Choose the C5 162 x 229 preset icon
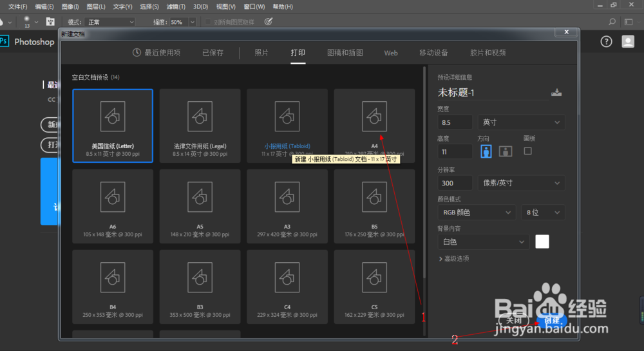644x351 pixels. [374, 278]
